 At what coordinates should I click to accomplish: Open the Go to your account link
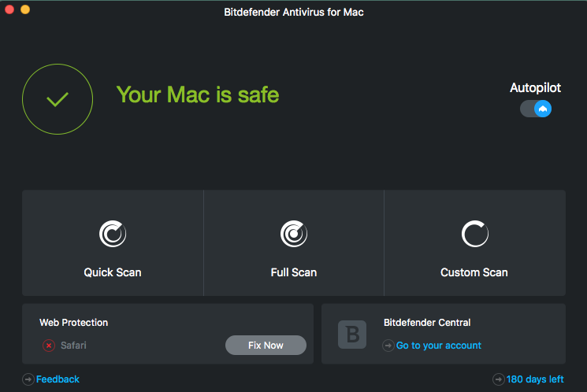(439, 346)
